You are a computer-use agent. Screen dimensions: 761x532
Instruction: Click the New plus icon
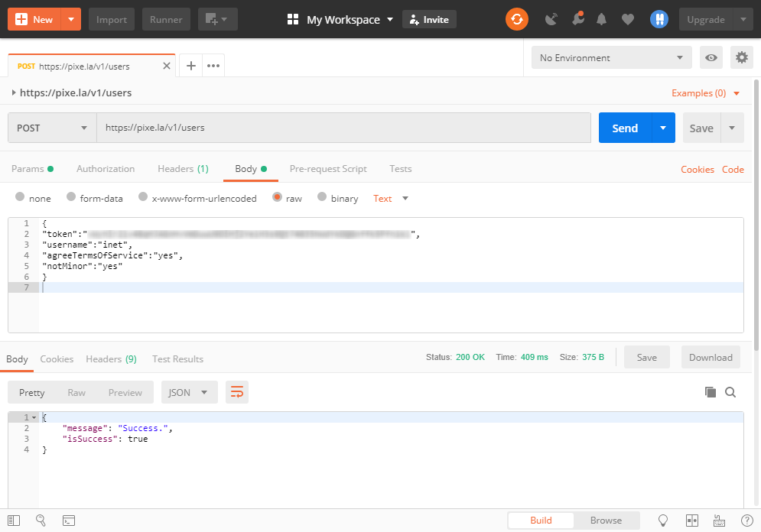click(21, 19)
